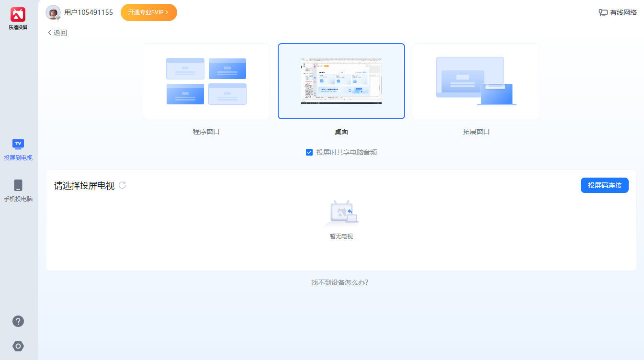
Task: Click the 有线网络 network status icon
Action: click(603, 13)
